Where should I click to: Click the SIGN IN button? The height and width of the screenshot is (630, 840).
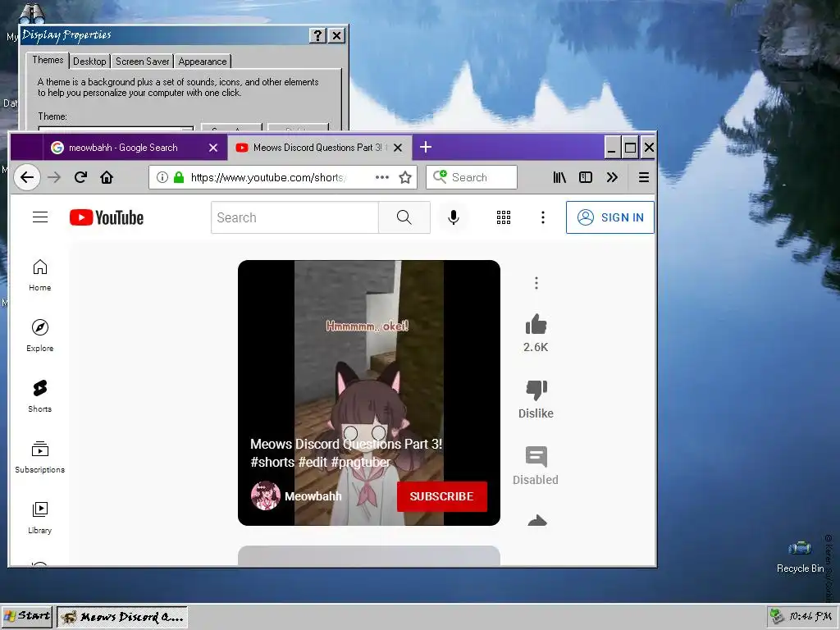610,217
